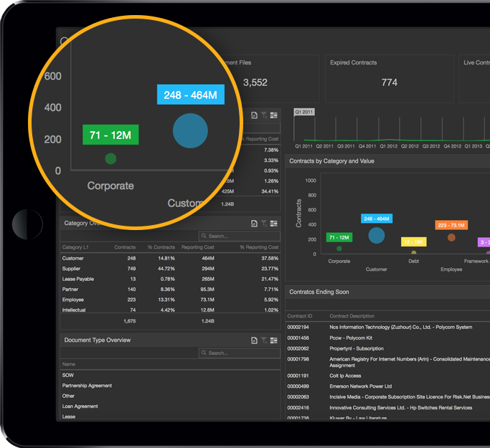
Task: Select the Intellectual category row
Action: coord(170,310)
